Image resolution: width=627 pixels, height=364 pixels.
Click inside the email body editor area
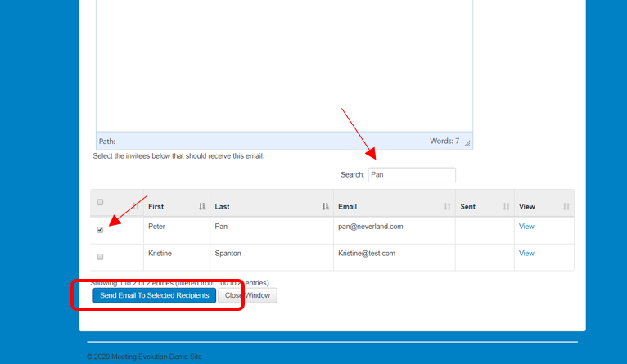tap(284, 65)
